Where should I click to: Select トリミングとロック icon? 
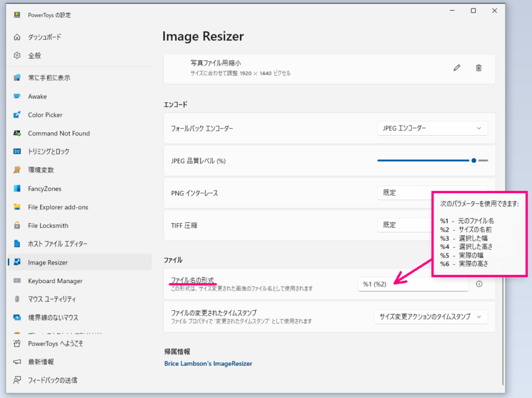(17, 151)
